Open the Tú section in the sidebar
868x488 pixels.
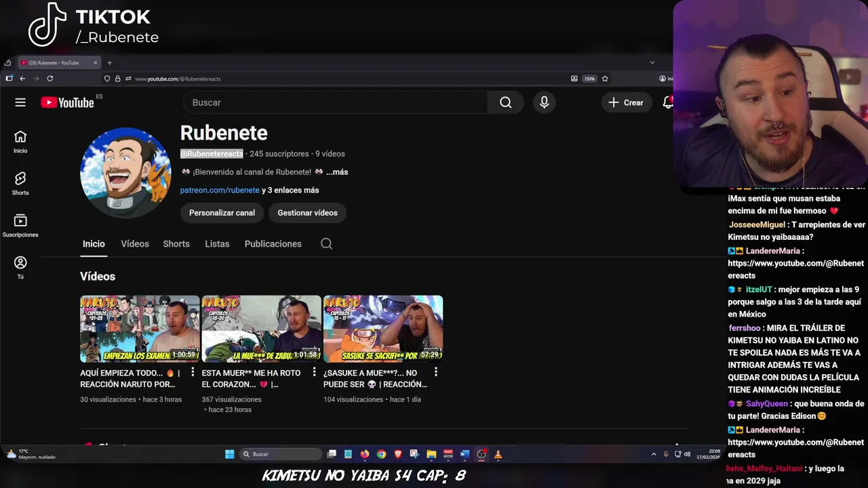click(x=20, y=268)
